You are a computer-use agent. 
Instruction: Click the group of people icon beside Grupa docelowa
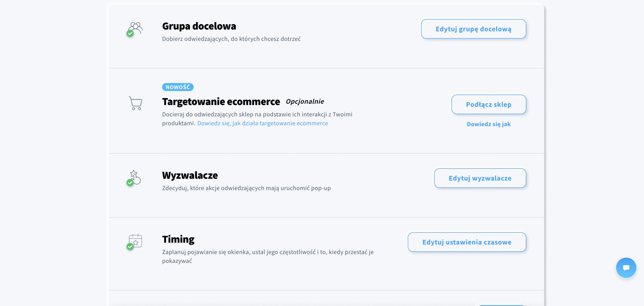(x=136, y=28)
